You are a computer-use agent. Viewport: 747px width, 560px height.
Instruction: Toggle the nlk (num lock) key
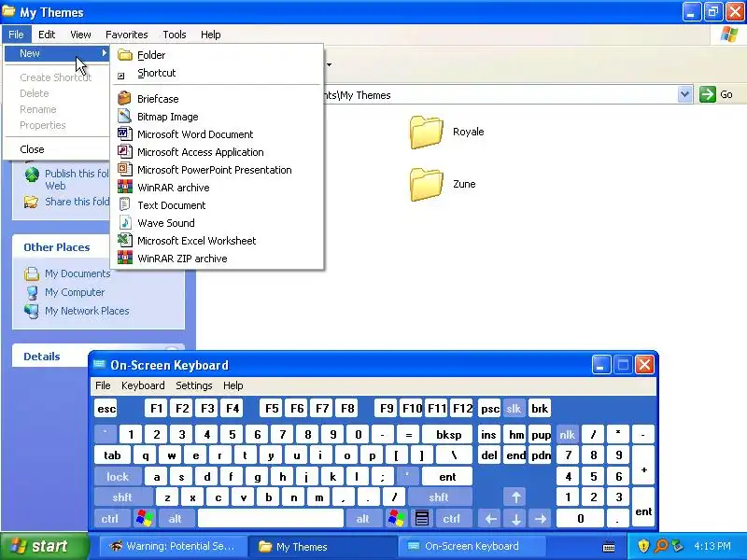pos(568,435)
